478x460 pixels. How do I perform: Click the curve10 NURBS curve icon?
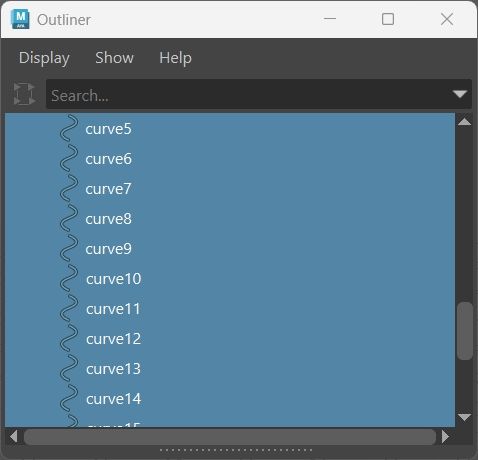click(x=69, y=279)
